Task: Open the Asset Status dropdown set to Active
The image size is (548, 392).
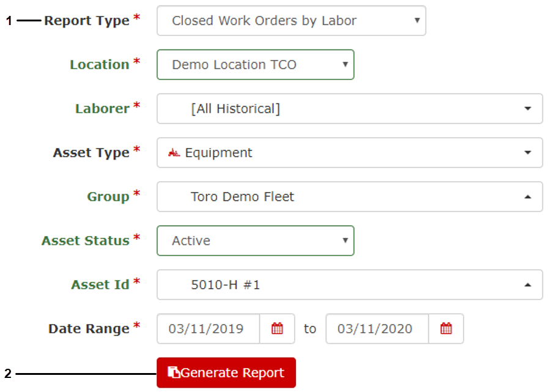Action: tap(255, 241)
